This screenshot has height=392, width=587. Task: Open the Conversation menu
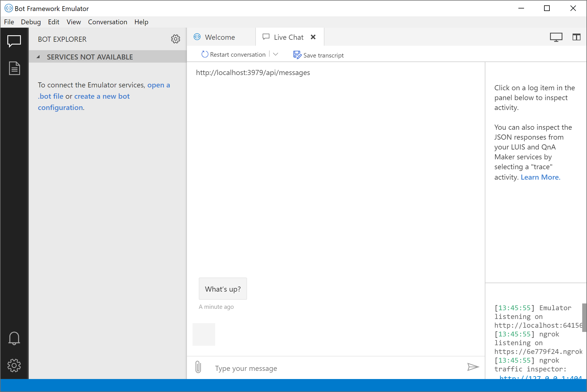click(108, 22)
